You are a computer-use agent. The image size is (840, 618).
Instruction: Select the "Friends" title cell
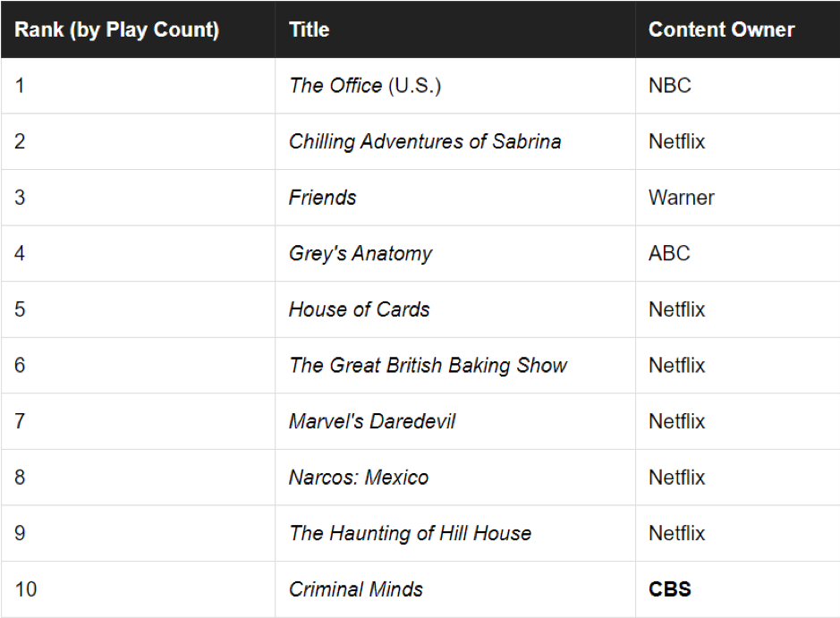[x=323, y=198]
